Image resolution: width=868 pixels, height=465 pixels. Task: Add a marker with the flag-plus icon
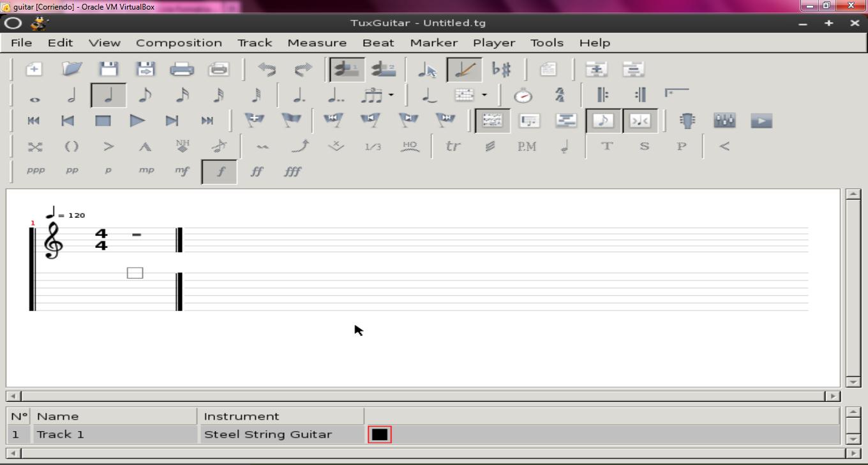(x=255, y=120)
